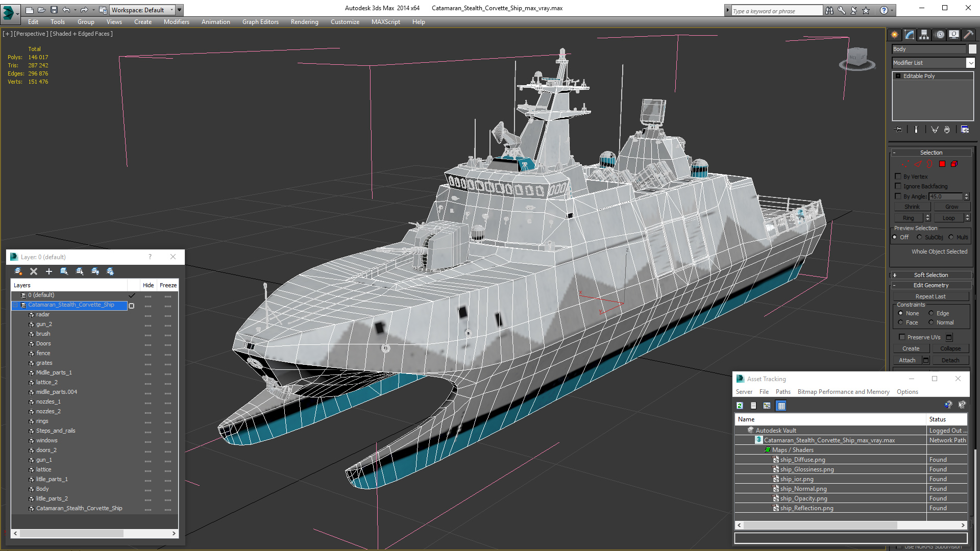Click Create New Layer icon in Layer dialog

18,271
